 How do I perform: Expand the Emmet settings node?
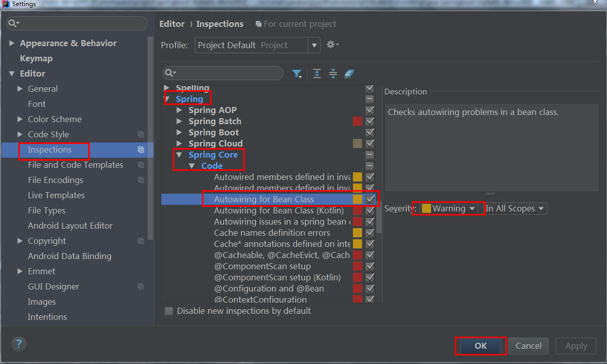pos(20,271)
